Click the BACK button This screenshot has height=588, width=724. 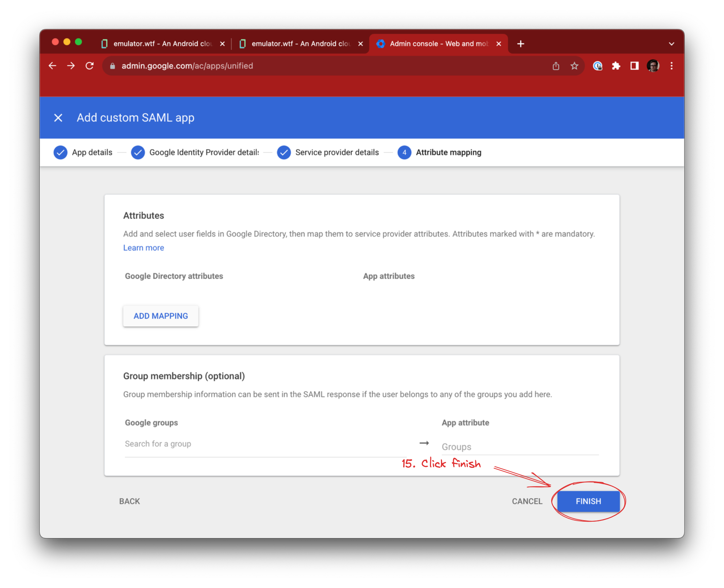coord(129,501)
